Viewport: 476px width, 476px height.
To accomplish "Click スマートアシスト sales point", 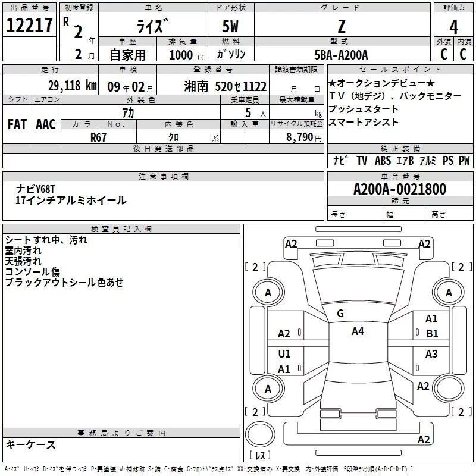I will click(x=364, y=122).
